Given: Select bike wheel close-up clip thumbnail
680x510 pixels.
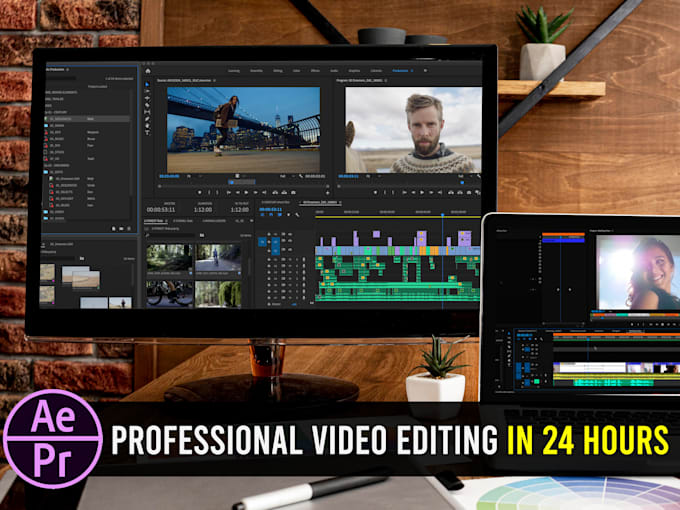Looking at the screenshot, I should (170, 294).
